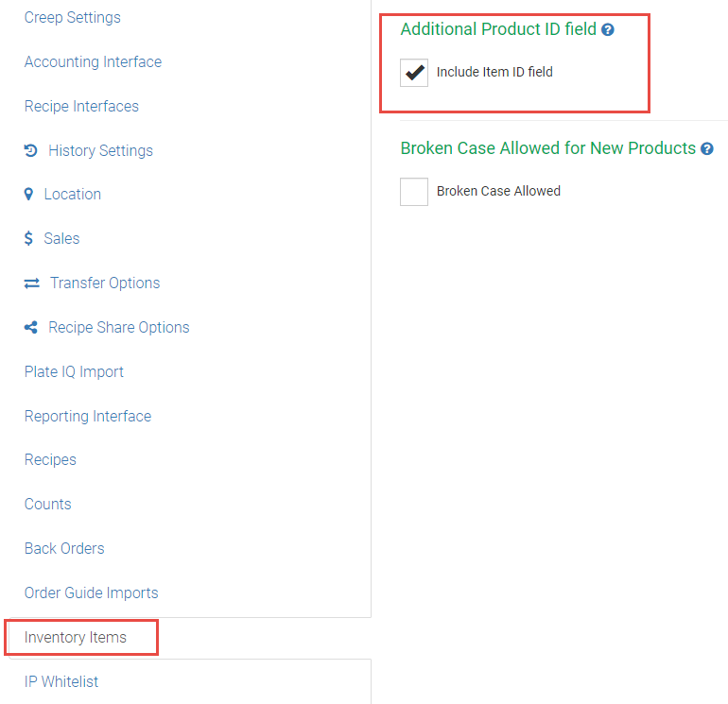Open the IP Whitelist settings
Viewport: 728px width, 704px height.
(61, 681)
